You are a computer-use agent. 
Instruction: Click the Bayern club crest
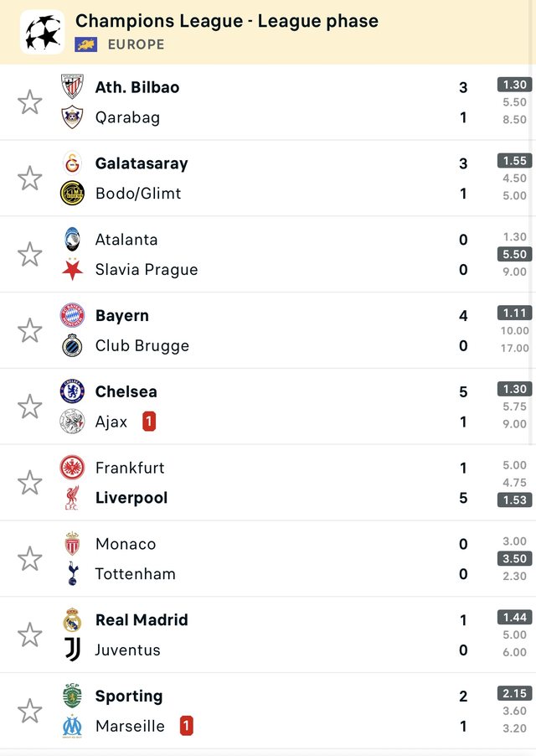pyautogui.click(x=73, y=315)
